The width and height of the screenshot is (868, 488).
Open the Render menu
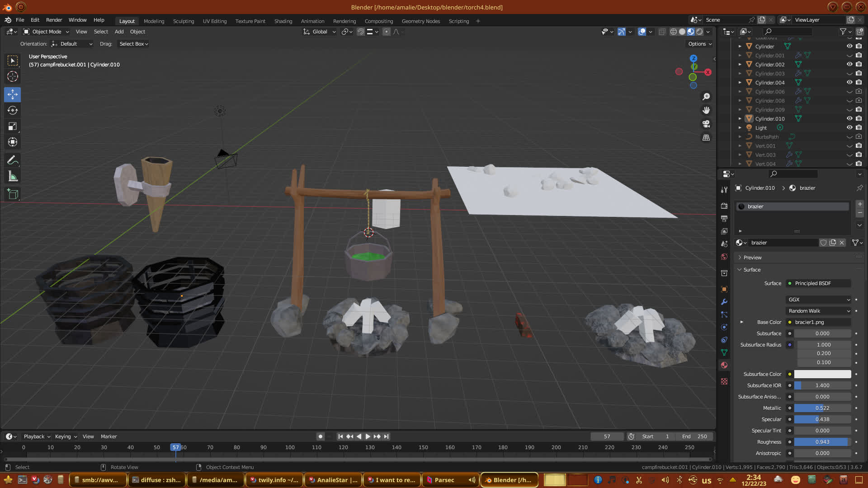(x=54, y=20)
